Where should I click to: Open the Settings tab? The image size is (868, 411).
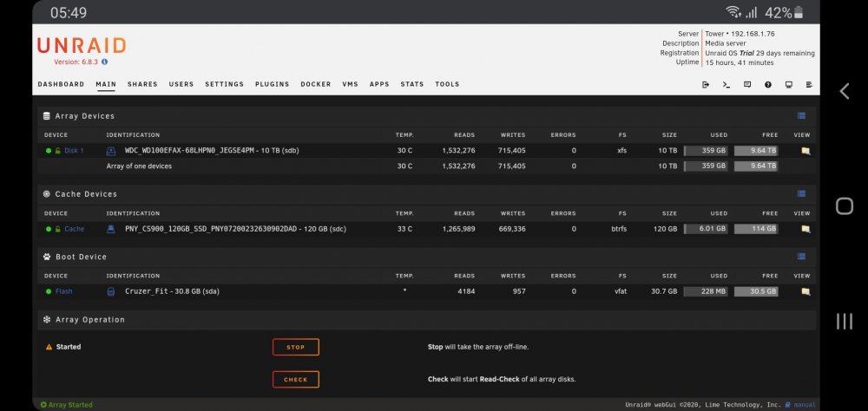(x=224, y=85)
